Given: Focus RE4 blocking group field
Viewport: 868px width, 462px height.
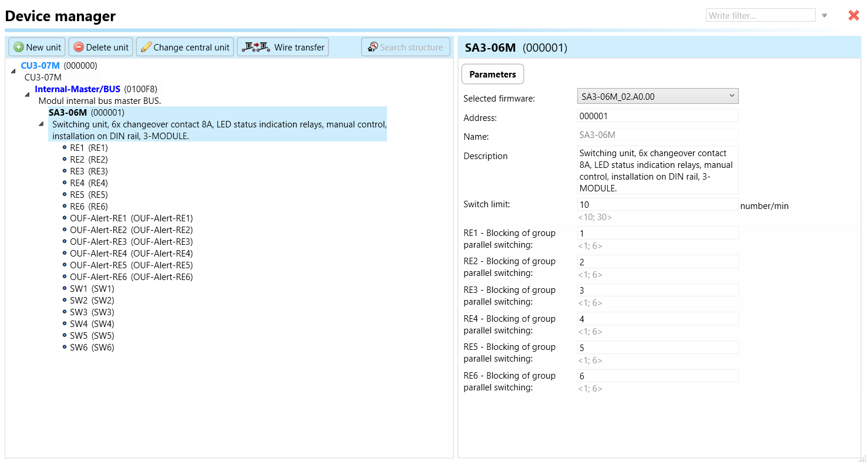Looking at the screenshot, I should (x=657, y=319).
